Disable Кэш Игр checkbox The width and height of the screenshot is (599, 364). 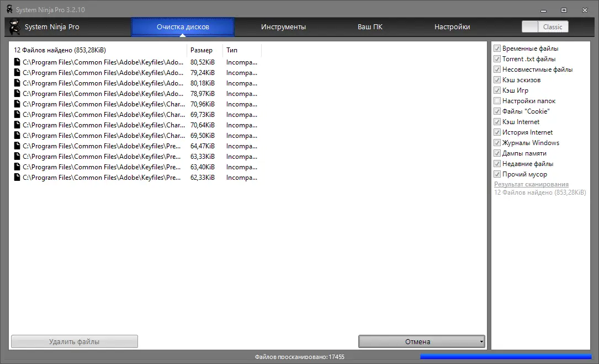tap(497, 90)
